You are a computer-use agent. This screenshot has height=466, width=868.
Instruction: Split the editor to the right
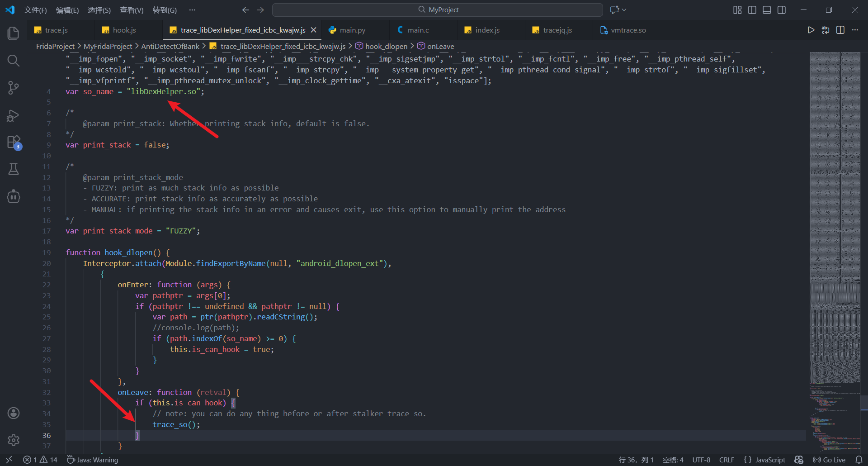click(840, 30)
